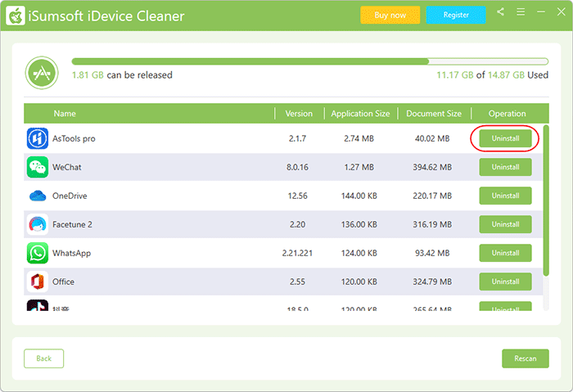Viewport: 573px width, 392px height.
Task: Click the Version column header
Action: 299,114
